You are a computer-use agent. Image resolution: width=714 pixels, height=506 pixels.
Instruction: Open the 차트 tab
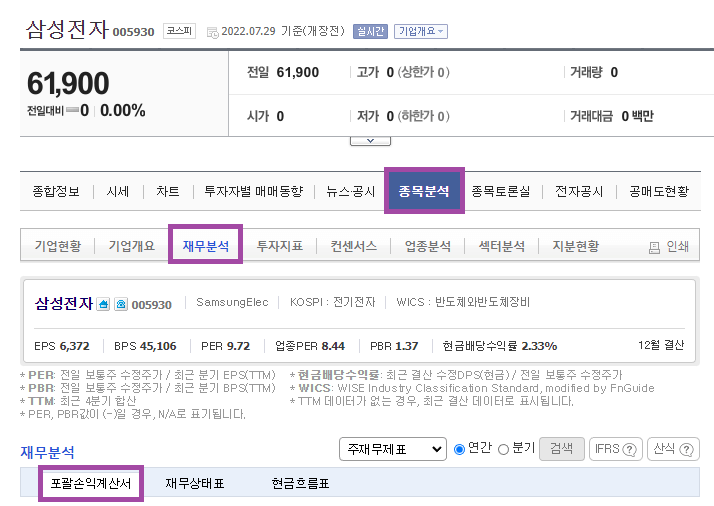pyautogui.click(x=168, y=191)
